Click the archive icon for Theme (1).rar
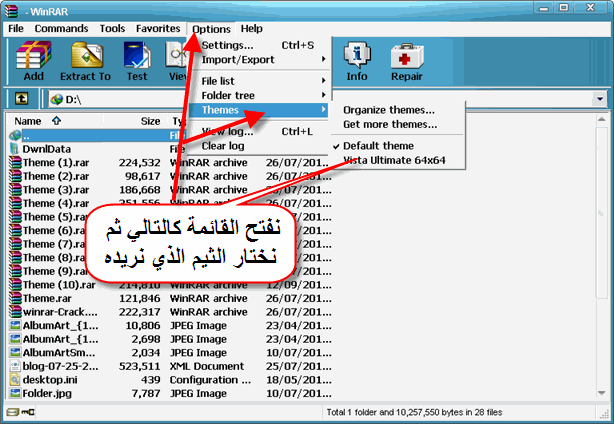This screenshot has height=424, width=614. pos(15,162)
